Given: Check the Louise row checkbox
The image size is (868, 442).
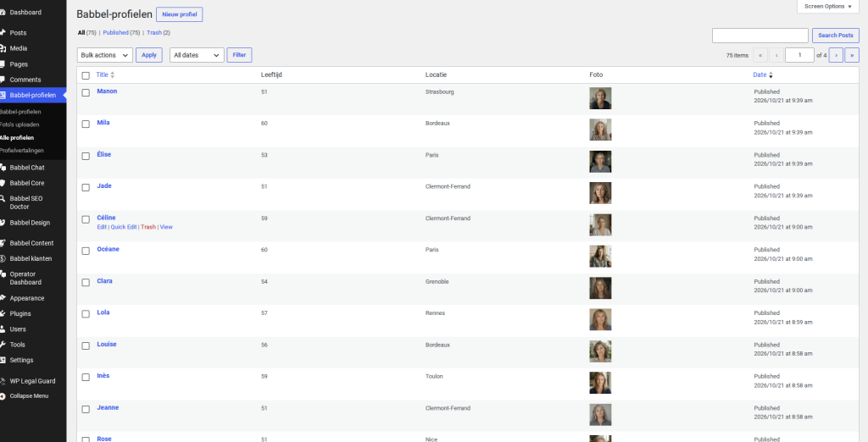Looking at the screenshot, I should [86, 345].
